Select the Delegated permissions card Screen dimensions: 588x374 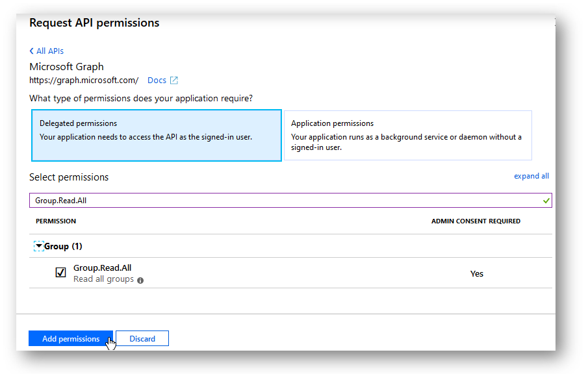[157, 135]
